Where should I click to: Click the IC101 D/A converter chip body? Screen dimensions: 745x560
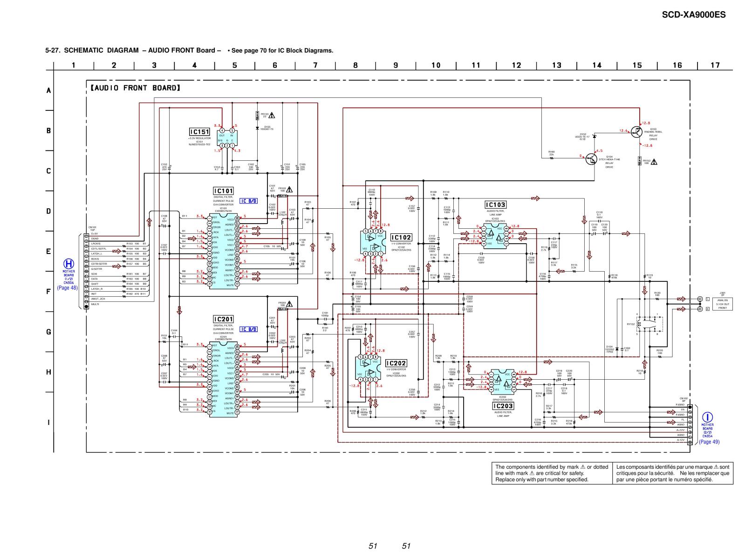tap(223, 251)
